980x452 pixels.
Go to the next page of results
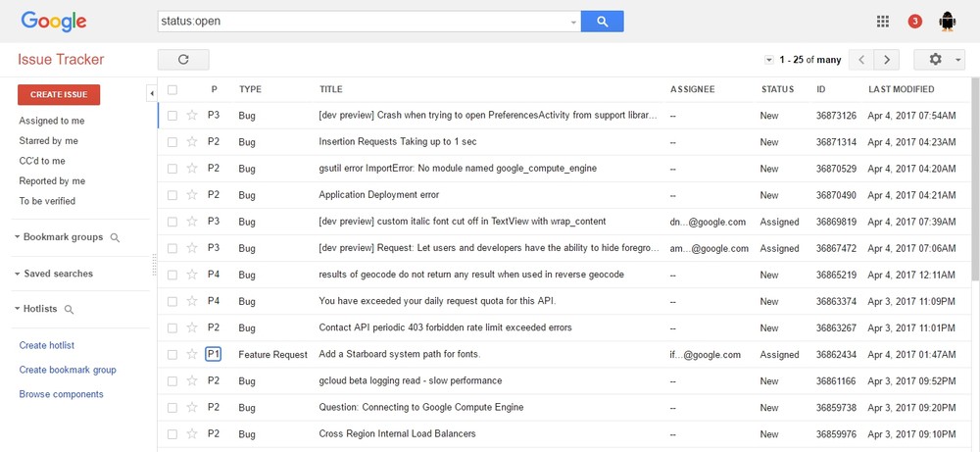point(886,60)
